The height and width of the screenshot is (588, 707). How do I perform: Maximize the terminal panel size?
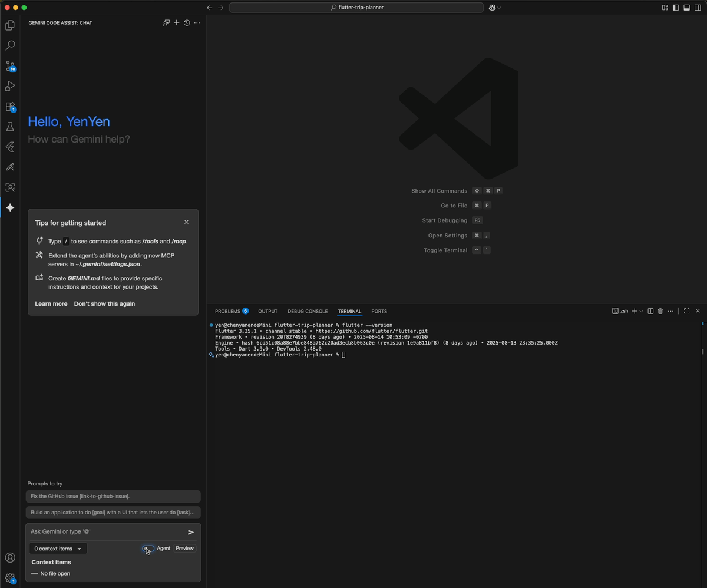click(686, 311)
